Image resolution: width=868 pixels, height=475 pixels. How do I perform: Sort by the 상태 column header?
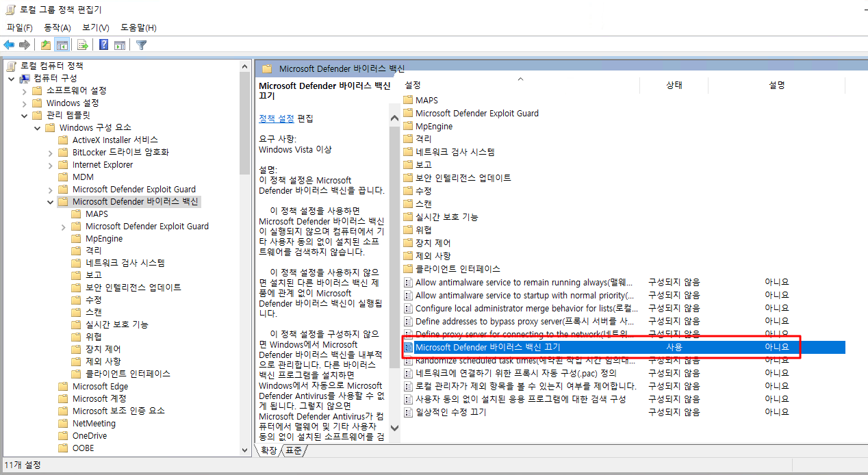674,85
